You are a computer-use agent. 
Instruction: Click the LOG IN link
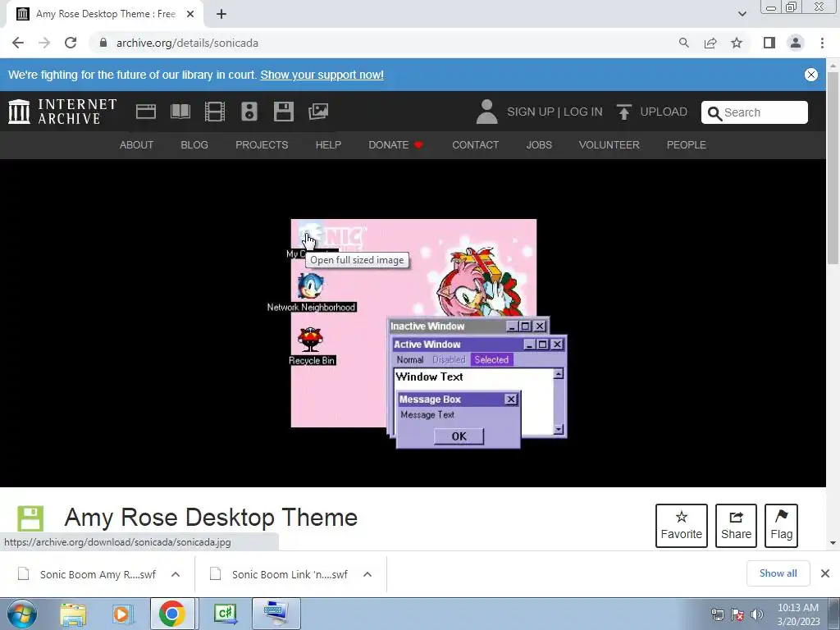click(583, 112)
